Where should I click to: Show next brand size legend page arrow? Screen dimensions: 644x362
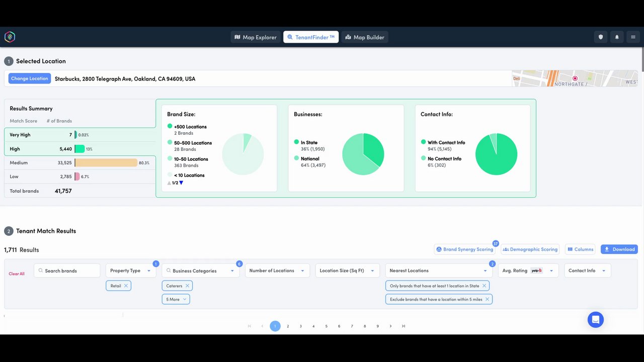click(181, 183)
